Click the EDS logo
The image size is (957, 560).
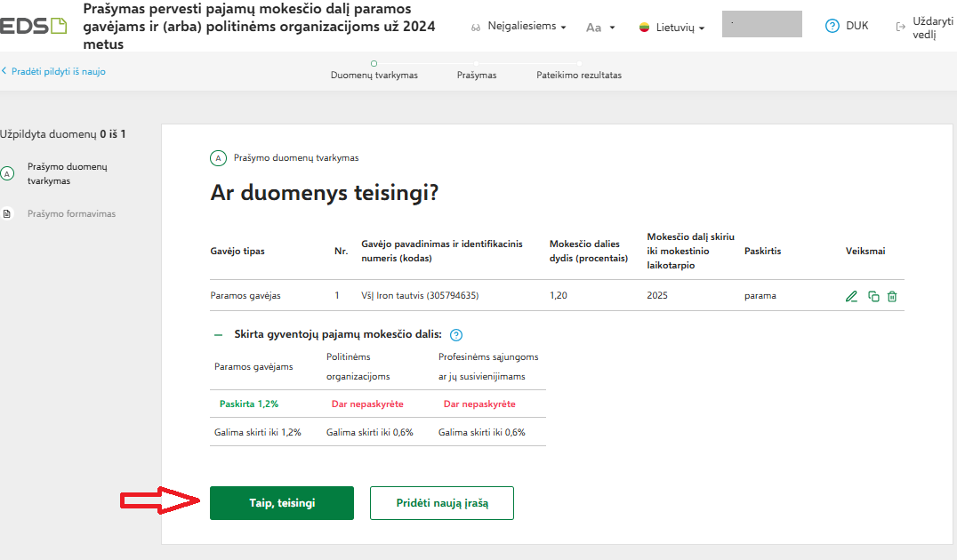(x=34, y=26)
